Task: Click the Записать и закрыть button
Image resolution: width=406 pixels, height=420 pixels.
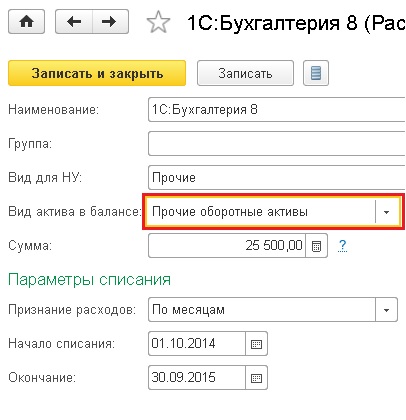Action: [97, 73]
